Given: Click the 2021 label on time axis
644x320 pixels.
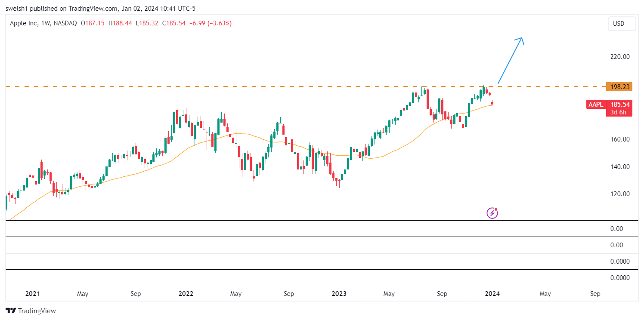Looking at the screenshot, I should [x=32, y=294].
